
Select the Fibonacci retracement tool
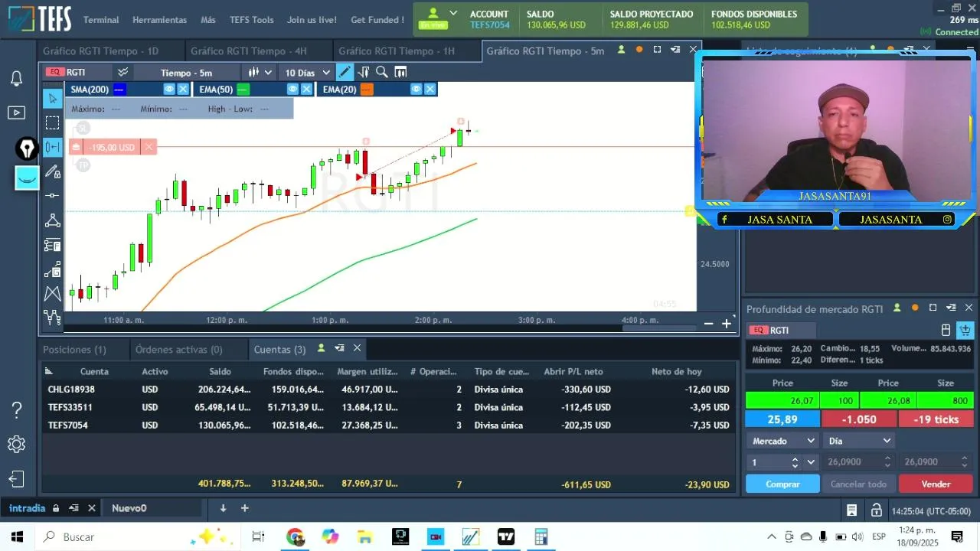pyautogui.click(x=52, y=245)
